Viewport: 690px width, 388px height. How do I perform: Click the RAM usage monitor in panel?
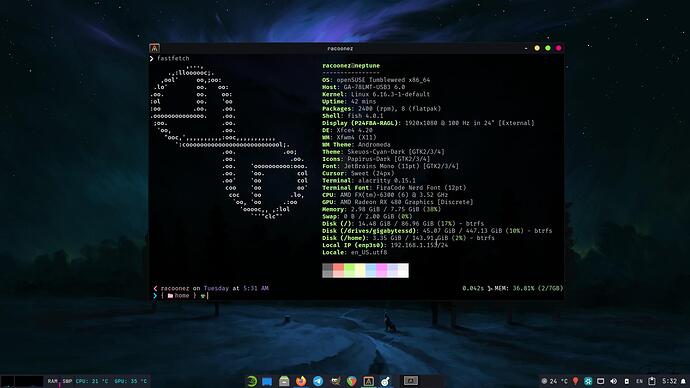(x=53, y=381)
